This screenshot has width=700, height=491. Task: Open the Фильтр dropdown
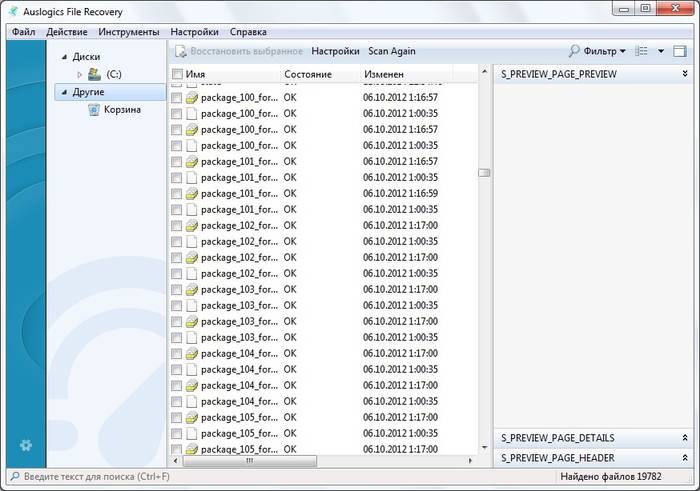point(622,51)
